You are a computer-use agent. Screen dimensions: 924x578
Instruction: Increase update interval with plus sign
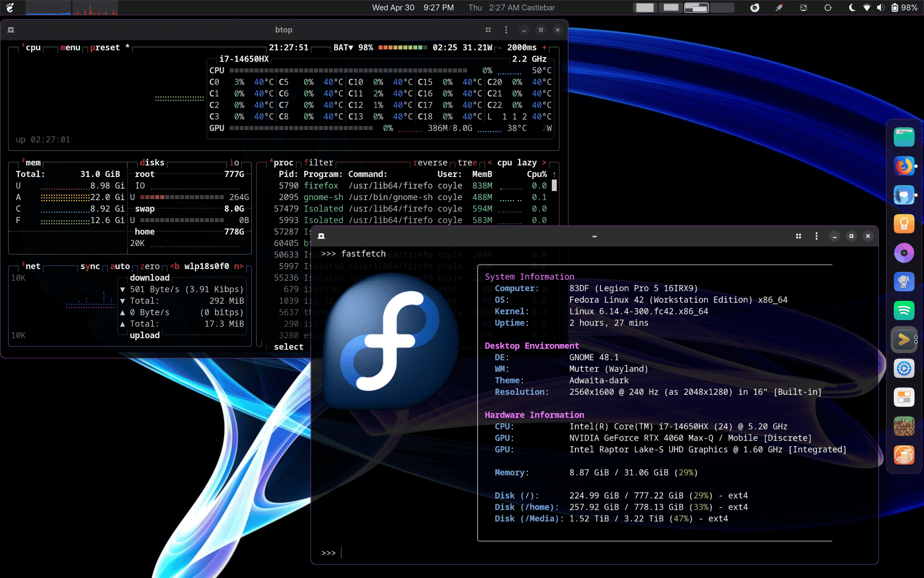tap(544, 47)
